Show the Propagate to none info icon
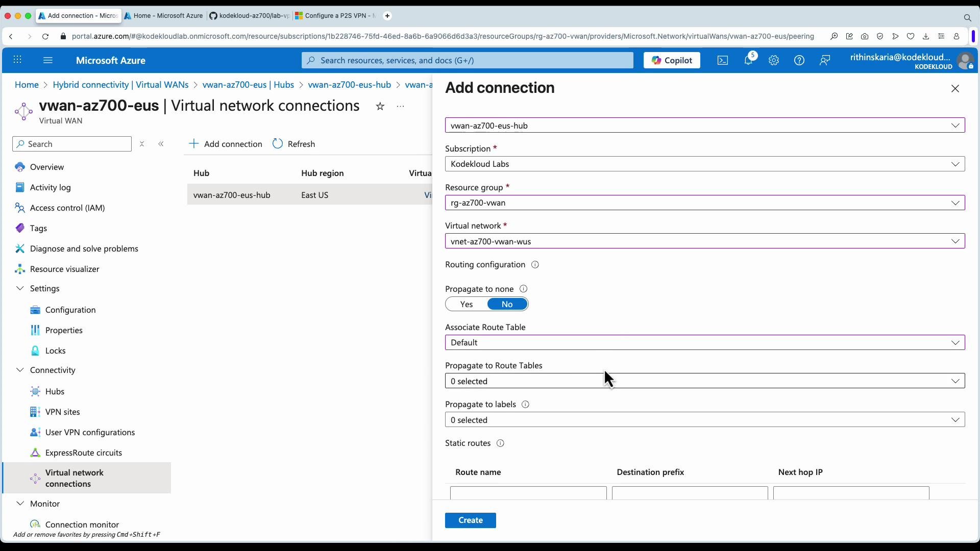Image resolution: width=980 pixels, height=551 pixels. tap(523, 289)
